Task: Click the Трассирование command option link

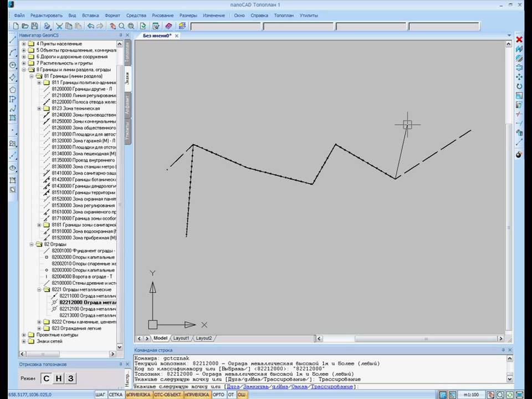Action: pos(332,386)
